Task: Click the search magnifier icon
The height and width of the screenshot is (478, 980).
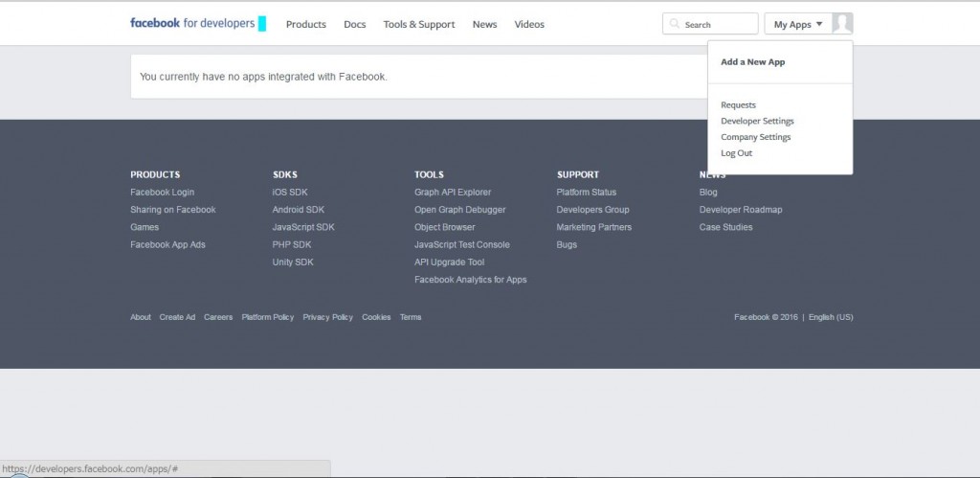Action: pos(675,24)
